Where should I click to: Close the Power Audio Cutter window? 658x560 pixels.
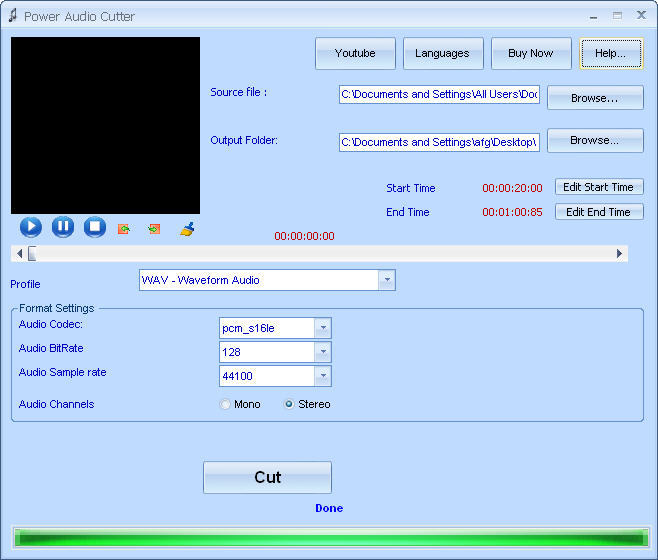tap(641, 16)
